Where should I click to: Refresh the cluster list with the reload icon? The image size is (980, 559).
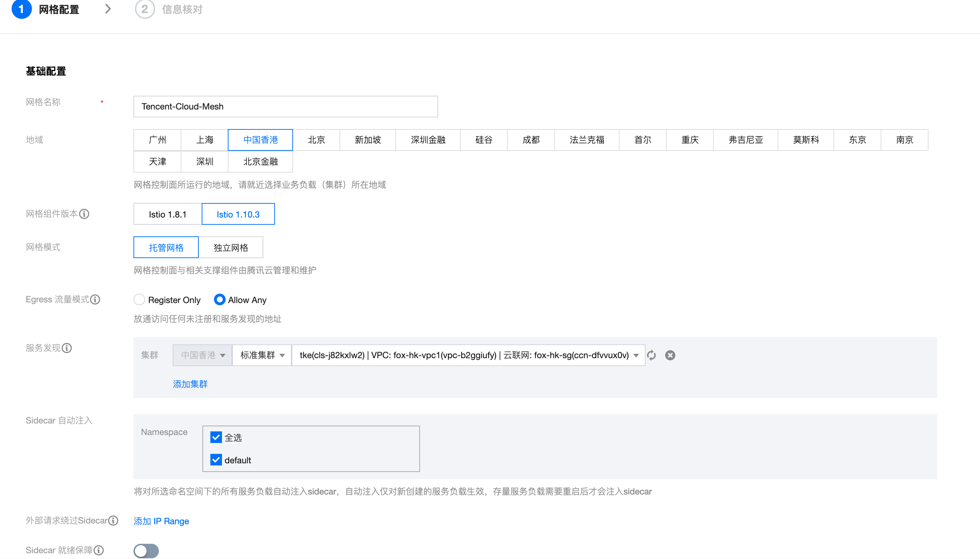651,355
